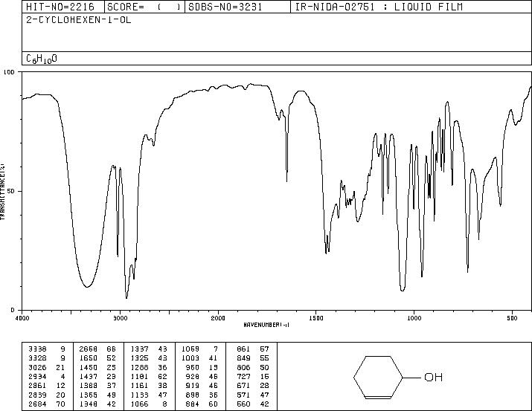Click the peak table entry 2861

pos(37,386)
